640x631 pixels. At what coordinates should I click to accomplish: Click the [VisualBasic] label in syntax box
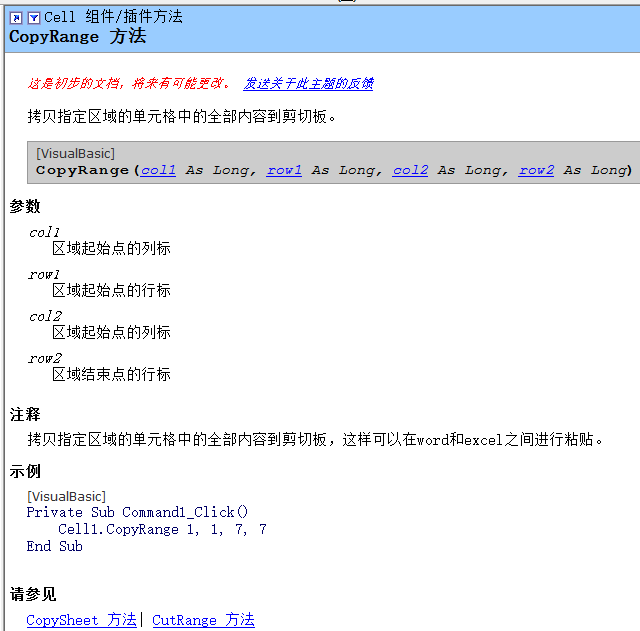pyautogui.click(x=76, y=154)
